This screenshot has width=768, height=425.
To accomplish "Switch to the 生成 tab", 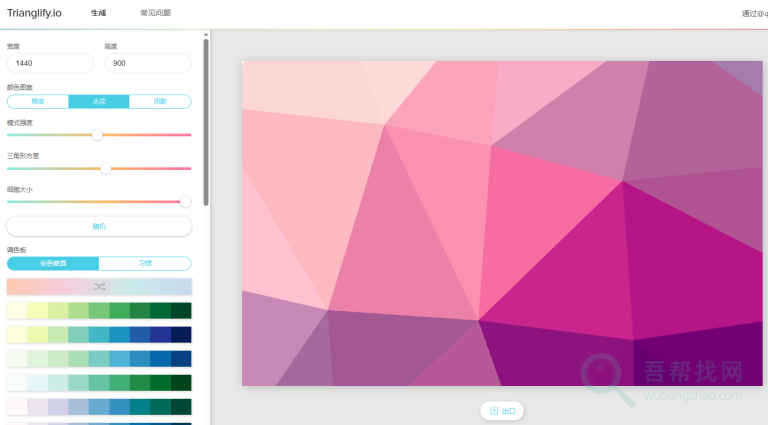I will [98, 13].
